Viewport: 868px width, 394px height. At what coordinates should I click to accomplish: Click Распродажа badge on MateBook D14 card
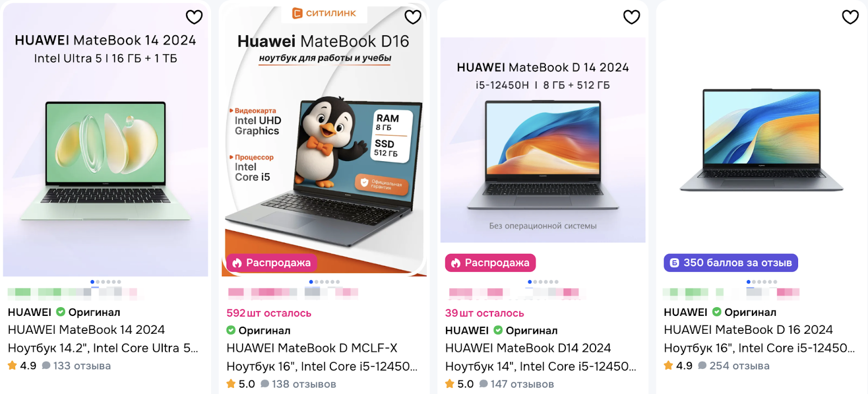[x=490, y=263]
